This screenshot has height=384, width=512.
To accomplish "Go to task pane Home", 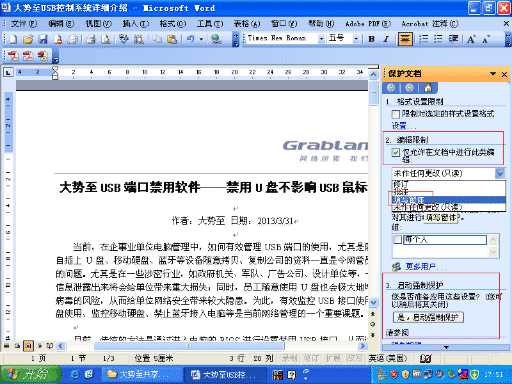I will coord(428,88).
